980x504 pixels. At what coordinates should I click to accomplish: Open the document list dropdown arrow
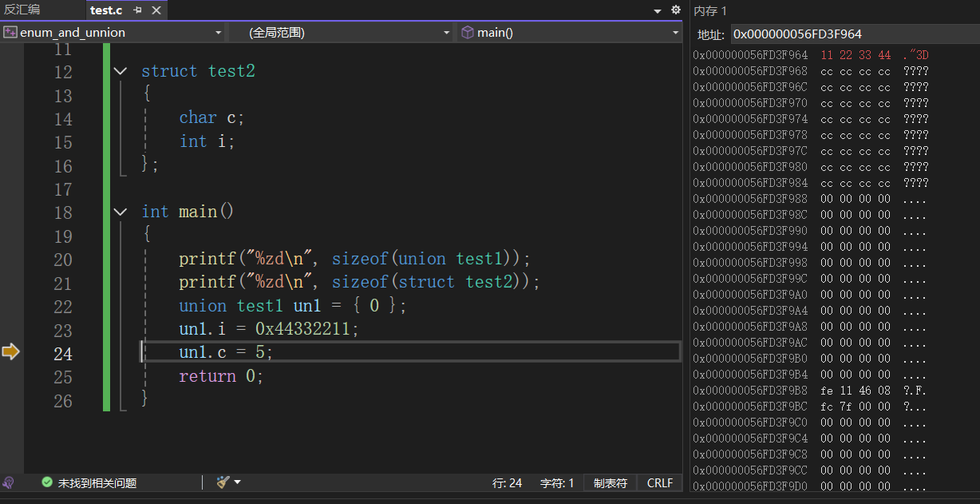click(x=658, y=11)
